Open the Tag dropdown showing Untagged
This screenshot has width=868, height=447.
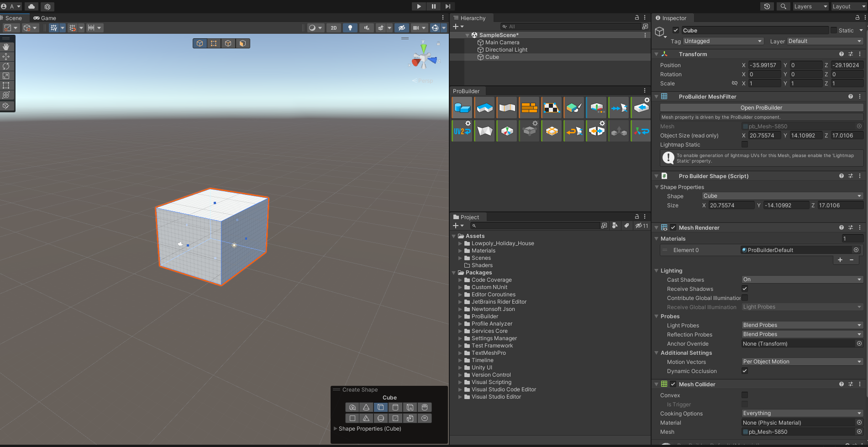point(723,41)
